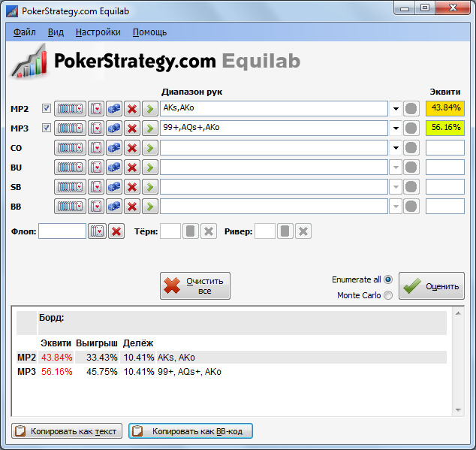
Task: Click the Флоп input field
Action: coord(62,231)
